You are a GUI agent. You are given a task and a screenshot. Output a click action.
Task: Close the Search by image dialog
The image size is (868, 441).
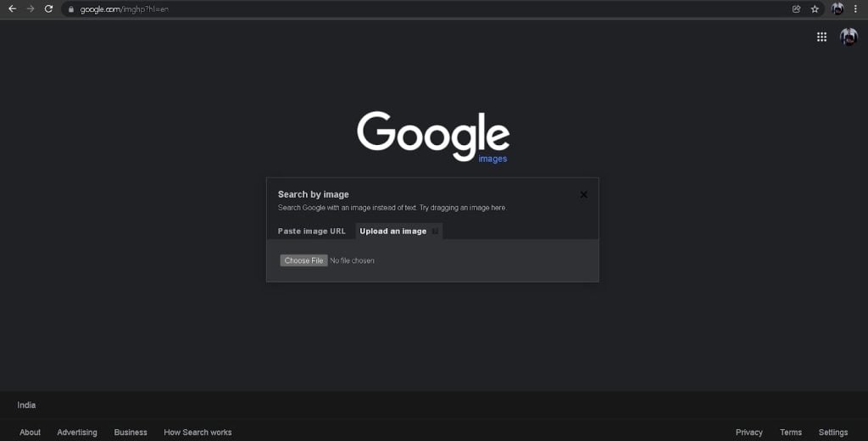click(x=583, y=194)
